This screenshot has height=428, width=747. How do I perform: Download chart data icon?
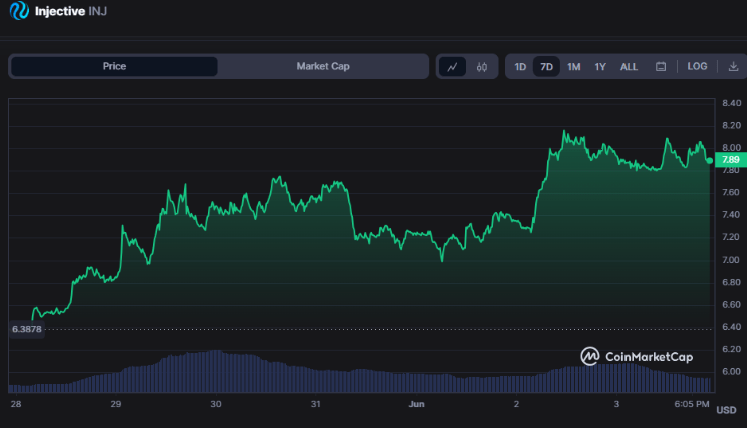point(733,67)
